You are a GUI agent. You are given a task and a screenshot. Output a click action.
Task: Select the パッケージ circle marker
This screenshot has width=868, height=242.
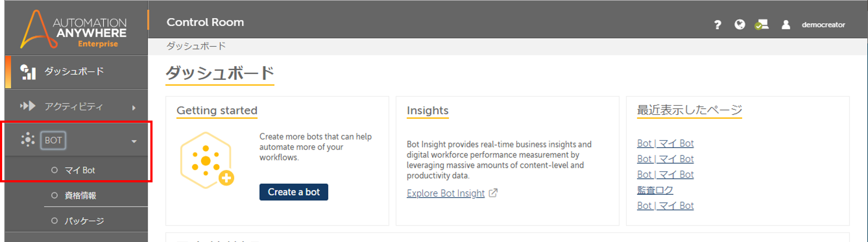pyautogui.click(x=54, y=221)
